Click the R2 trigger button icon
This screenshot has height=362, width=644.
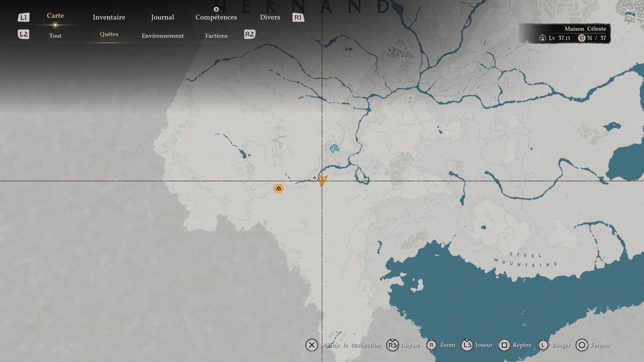tap(250, 34)
